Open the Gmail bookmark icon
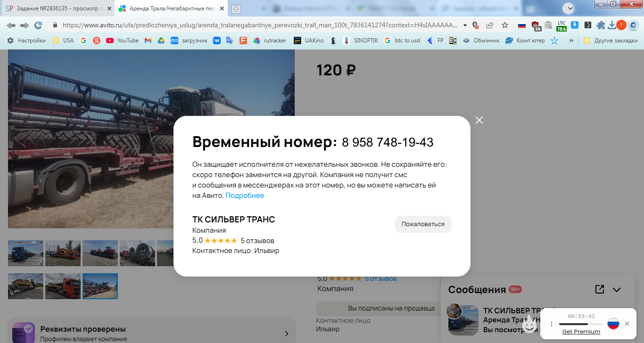This screenshot has height=343, width=644. [x=148, y=41]
